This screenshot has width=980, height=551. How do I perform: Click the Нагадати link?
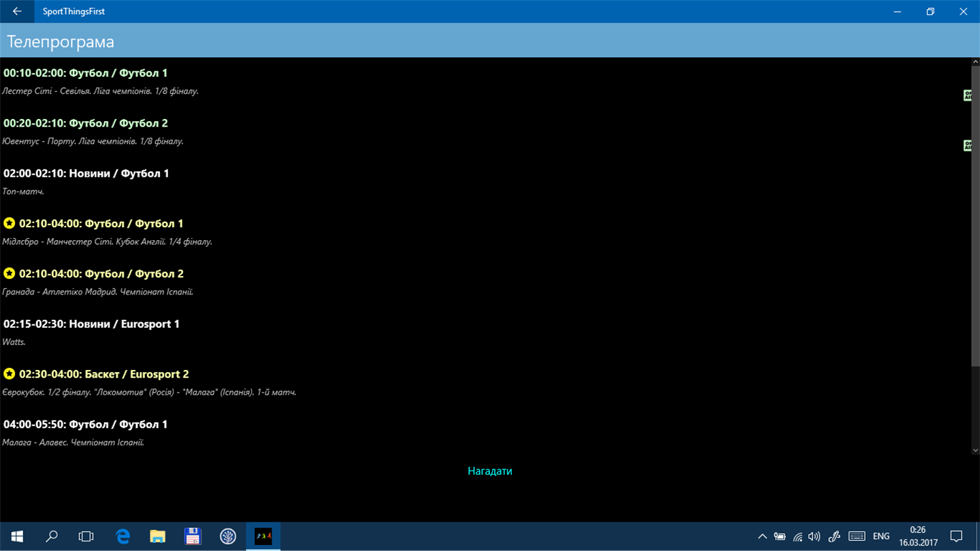click(x=490, y=471)
